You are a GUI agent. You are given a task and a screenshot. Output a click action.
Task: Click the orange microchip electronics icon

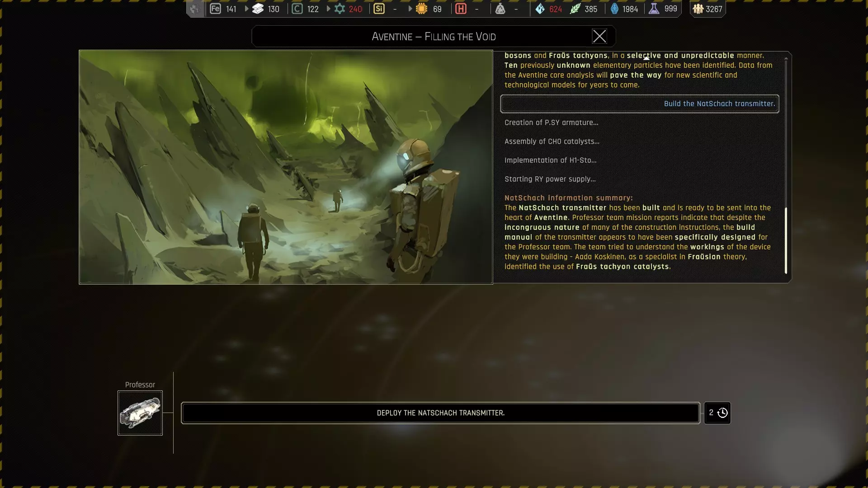pyautogui.click(x=421, y=9)
